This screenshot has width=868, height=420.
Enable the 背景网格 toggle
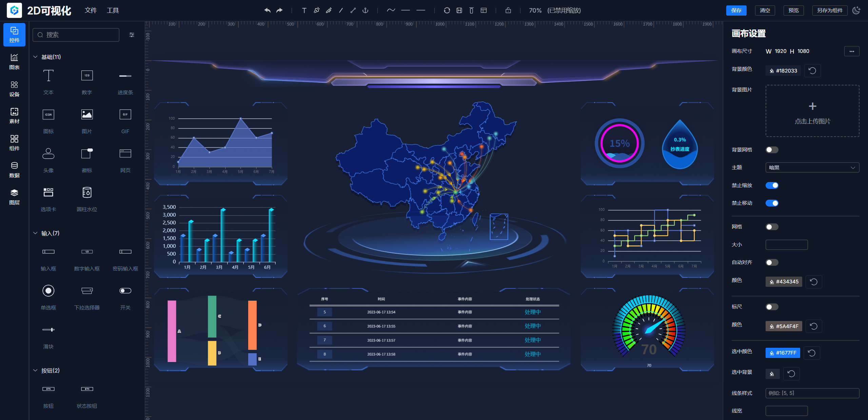(772, 150)
